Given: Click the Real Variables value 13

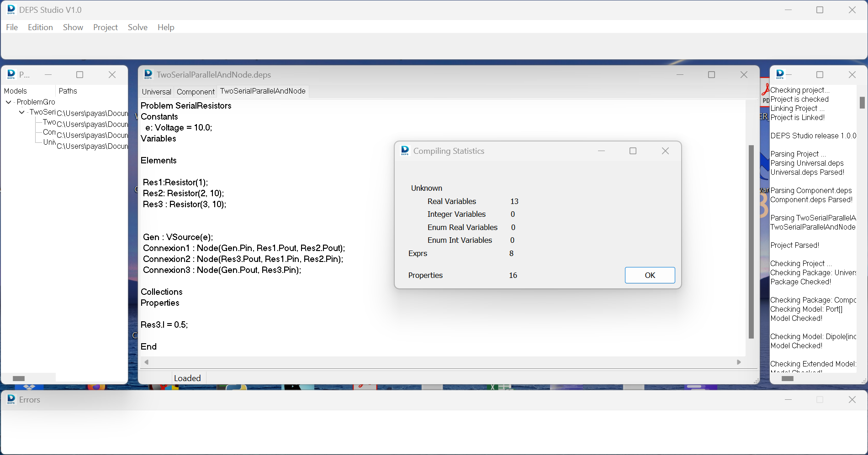Looking at the screenshot, I should click(514, 201).
